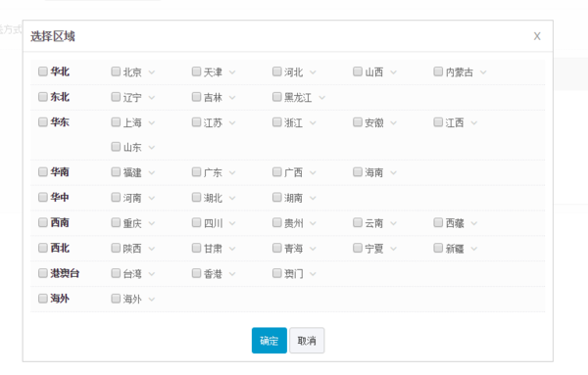
Task: Expand the 青海 dropdown arrow
Action: tap(313, 249)
